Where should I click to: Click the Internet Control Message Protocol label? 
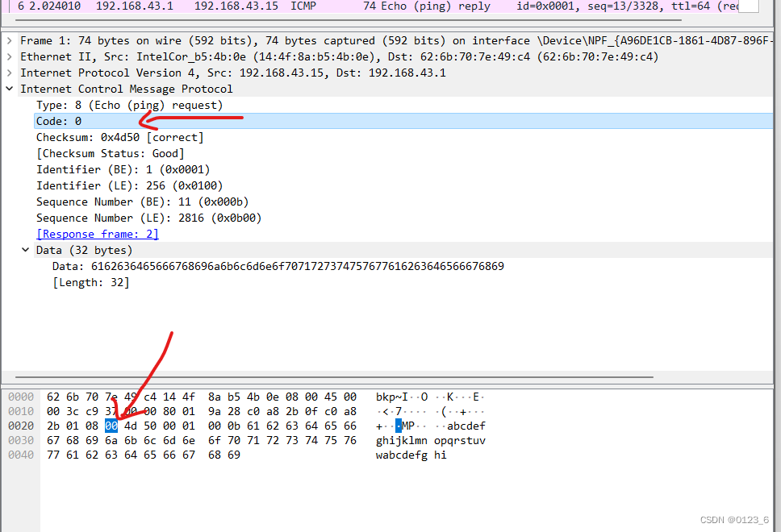tap(127, 89)
